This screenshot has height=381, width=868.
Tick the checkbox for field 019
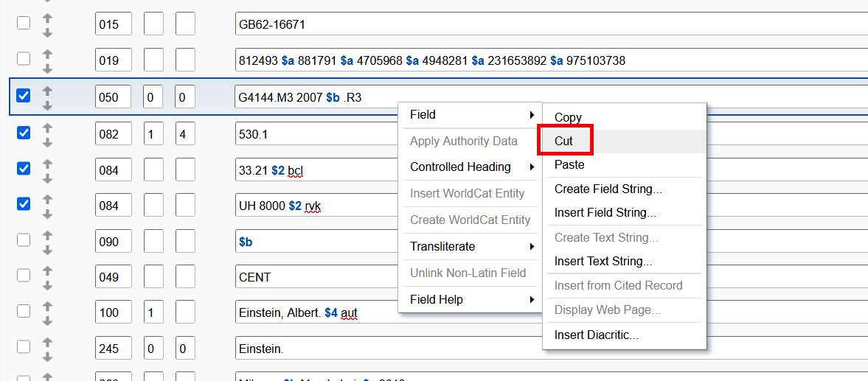click(24, 59)
